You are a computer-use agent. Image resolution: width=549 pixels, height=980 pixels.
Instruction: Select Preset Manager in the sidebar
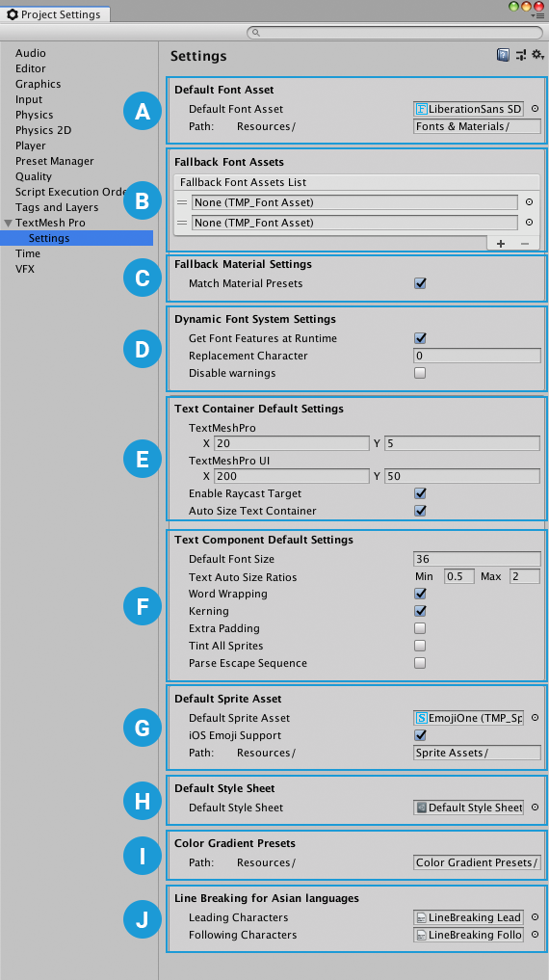[54, 161]
